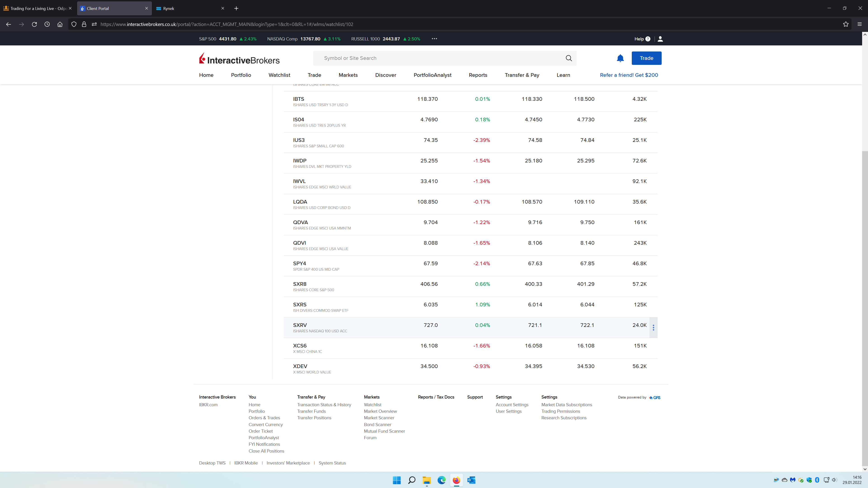
Task: Select the QDVA watchlist symbol
Action: coord(300,222)
